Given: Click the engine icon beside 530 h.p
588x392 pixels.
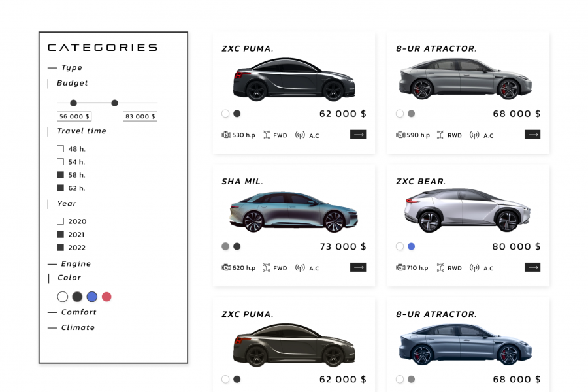Looking at the screenshot, I should [x=226, y=135].
